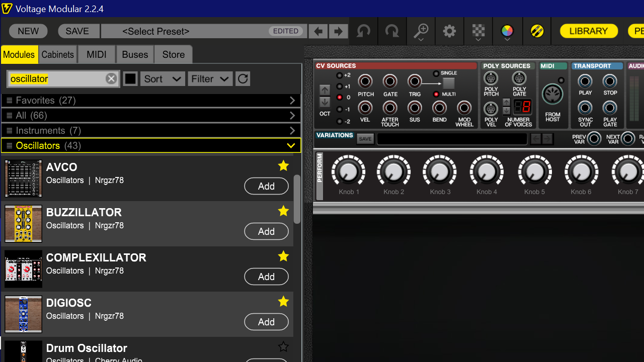Click the checkerboard pattern icon
Viewport: 644px width, 362px height.
click(478, 32)
